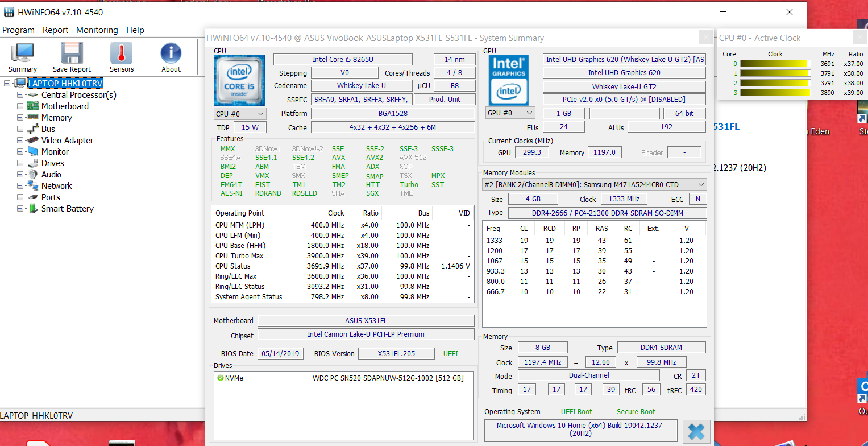
Task: Click the ASUS X531FL motherboard field
Action: click(366, 321)
